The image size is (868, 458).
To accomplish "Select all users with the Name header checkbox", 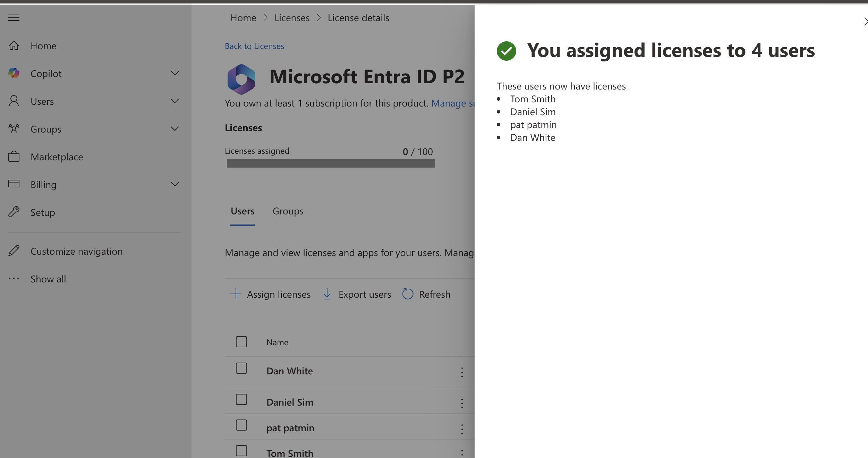I will [241, 342].
